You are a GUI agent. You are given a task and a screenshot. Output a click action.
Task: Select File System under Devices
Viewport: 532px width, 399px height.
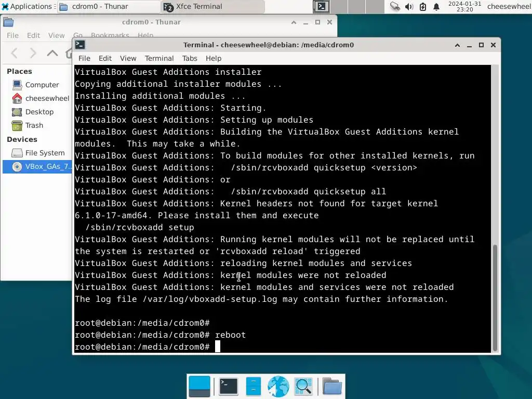click(37, 153)
